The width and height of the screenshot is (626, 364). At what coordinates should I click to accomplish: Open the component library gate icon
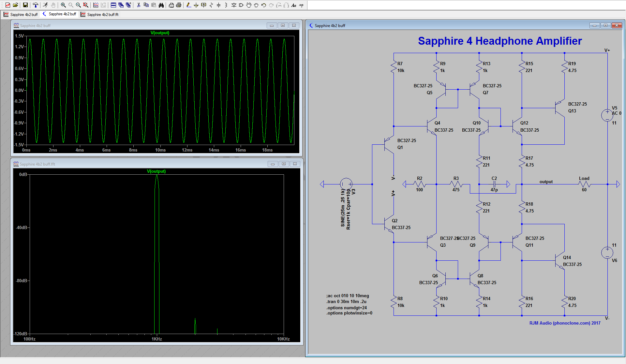coord(241,5)
